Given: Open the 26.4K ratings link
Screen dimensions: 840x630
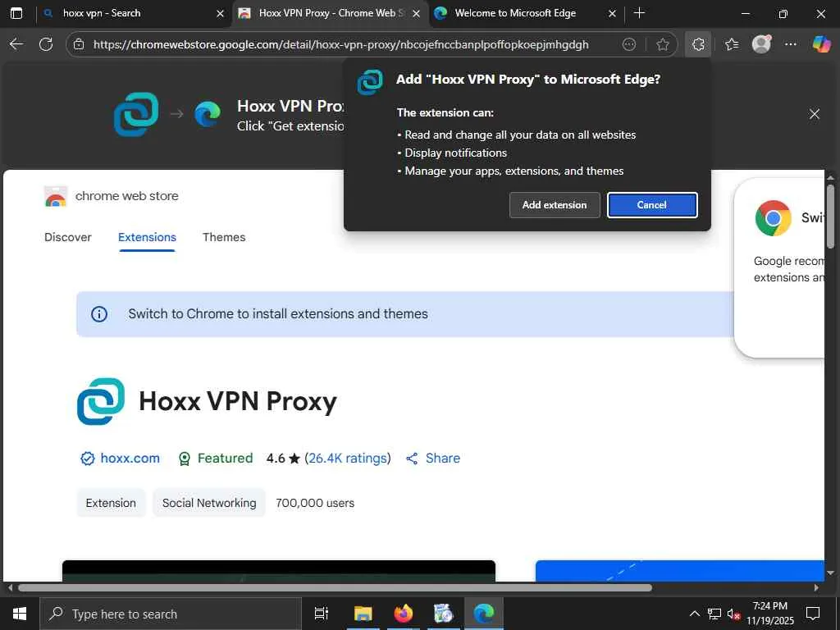Looking at the screenshot, I should [348, 459].
